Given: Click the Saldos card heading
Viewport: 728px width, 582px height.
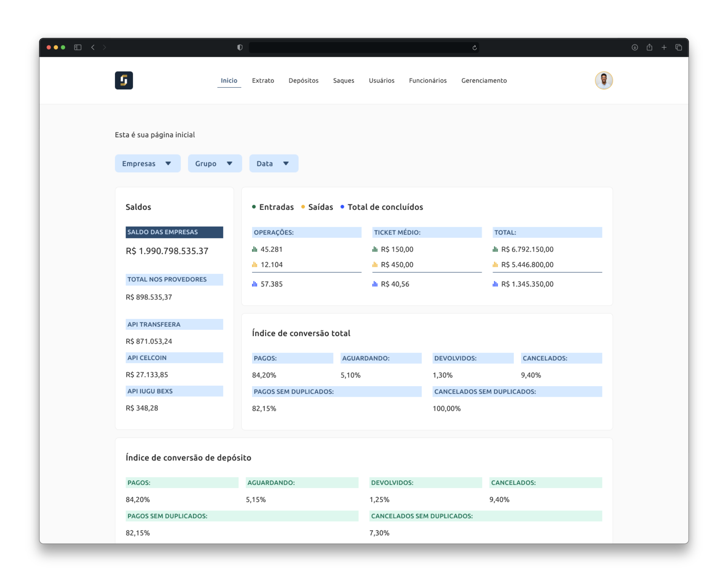Looking at the screenshot, I should 138,207.
